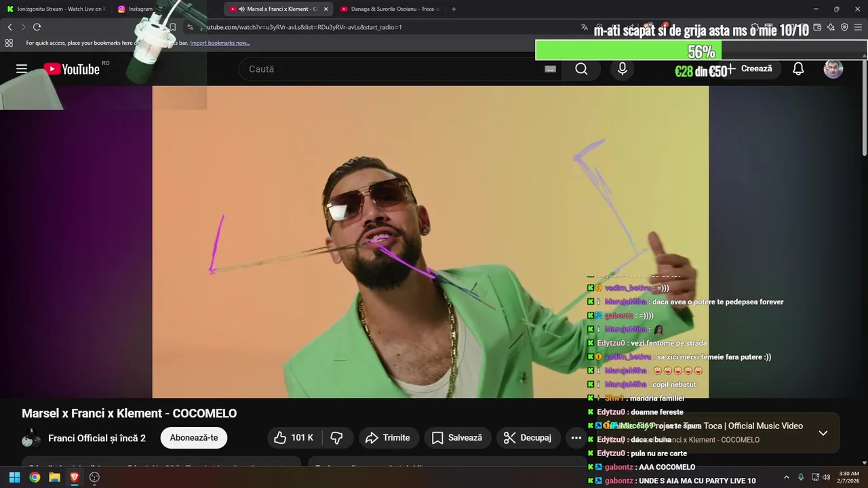
Task: Open the YouTube hamburger guide menu
Action: (x=22, y=69)
